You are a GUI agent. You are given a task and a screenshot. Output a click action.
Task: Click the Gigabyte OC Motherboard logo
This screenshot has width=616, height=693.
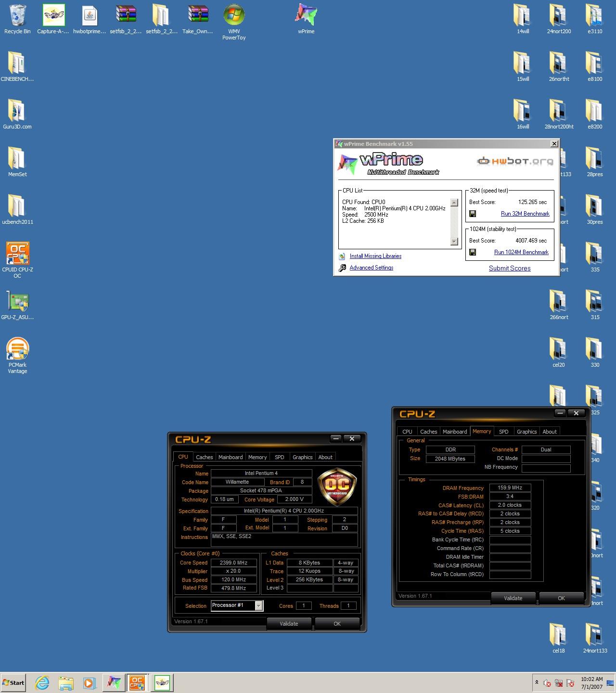pos(337,486)
